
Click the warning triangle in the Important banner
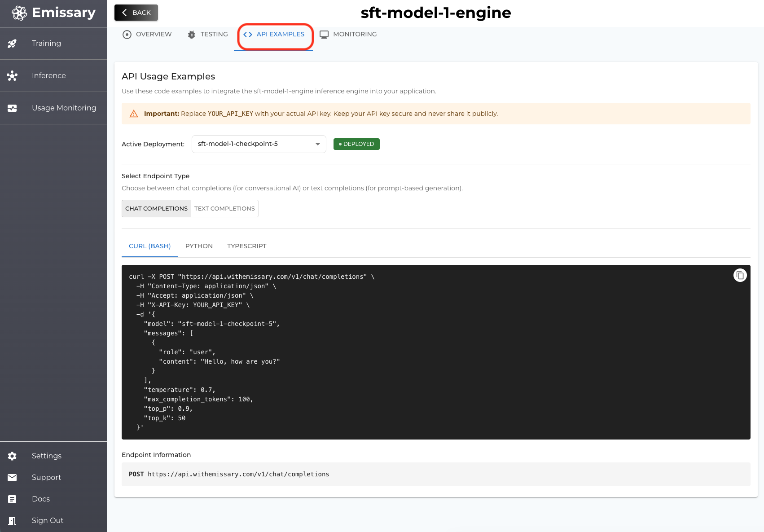133,113
